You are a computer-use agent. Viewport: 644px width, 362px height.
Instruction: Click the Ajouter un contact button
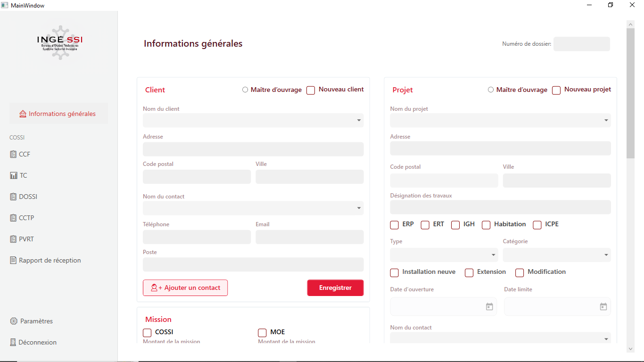pos(185,288)
